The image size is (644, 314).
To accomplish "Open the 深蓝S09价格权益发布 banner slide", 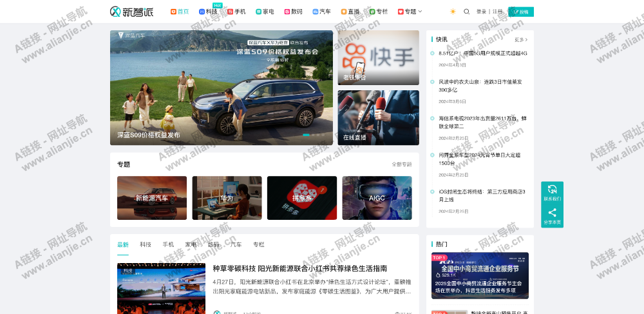I will tap(222, 88).
